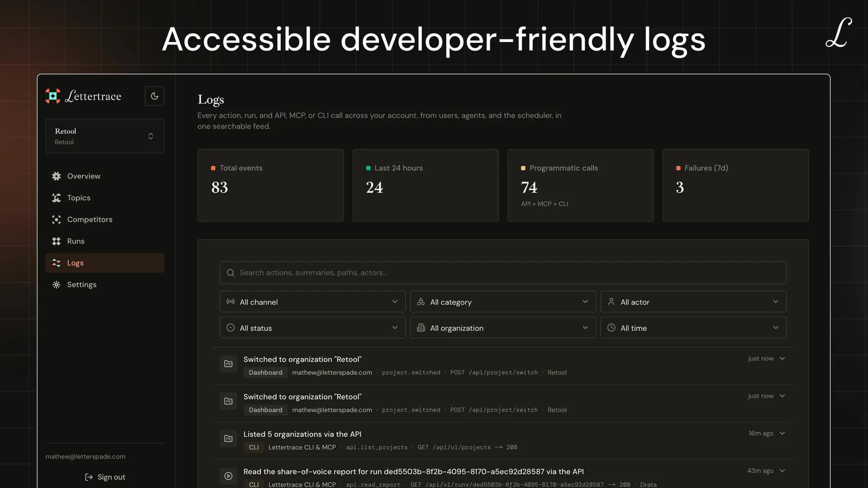Expand the first 'Switched to organization' log entry
Image resolution: width=868 pixels, height=488 pixels.
click(x=783, y=359)
